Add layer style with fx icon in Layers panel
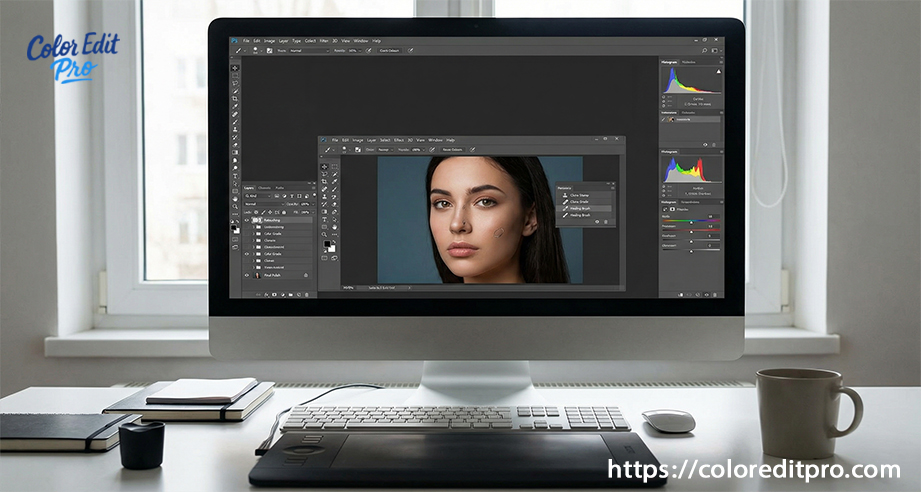 (266, 295)
